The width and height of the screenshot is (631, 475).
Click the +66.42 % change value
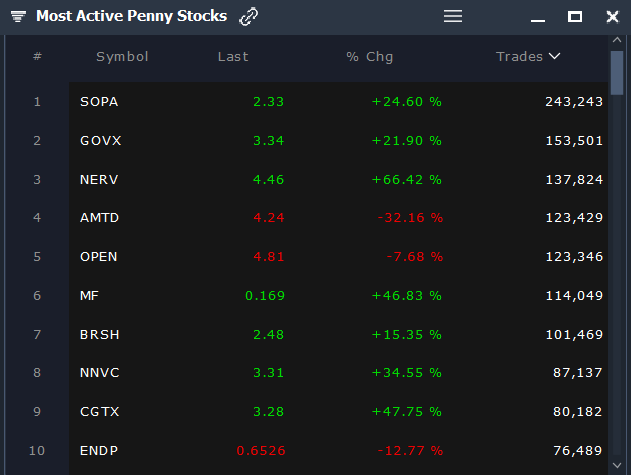pyautogui.click(x=406, y=180)
